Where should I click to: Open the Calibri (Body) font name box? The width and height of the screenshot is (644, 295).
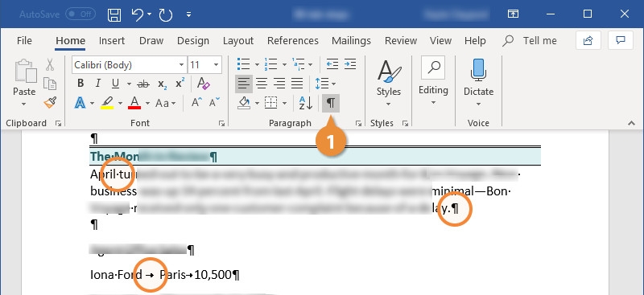pyautogui.click(x=129, y=65)
